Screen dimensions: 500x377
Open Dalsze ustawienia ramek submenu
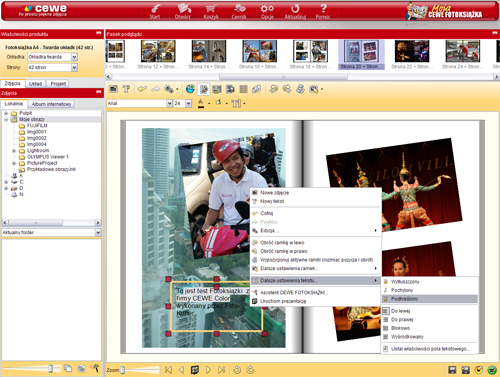click(316, 269)
